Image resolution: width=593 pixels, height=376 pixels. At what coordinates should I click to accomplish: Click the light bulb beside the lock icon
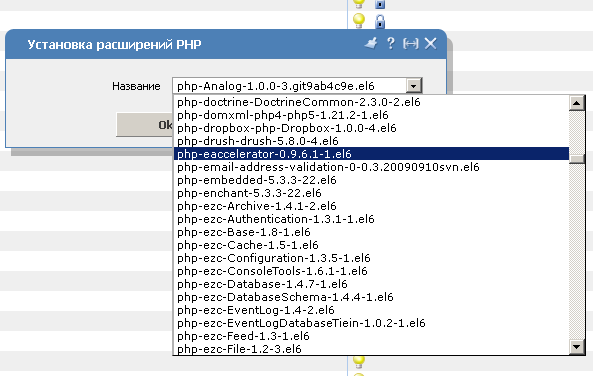tap(359, 20)
